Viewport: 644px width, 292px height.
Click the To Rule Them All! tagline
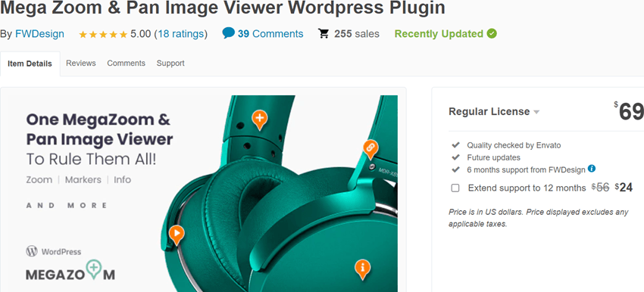(x=91, y=160)
